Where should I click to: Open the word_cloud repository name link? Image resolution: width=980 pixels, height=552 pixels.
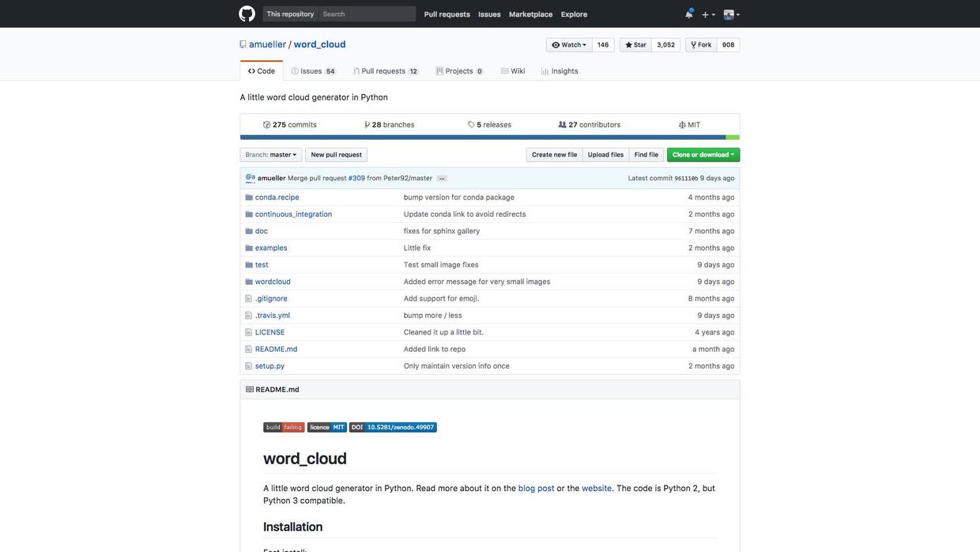pos(320,44)
